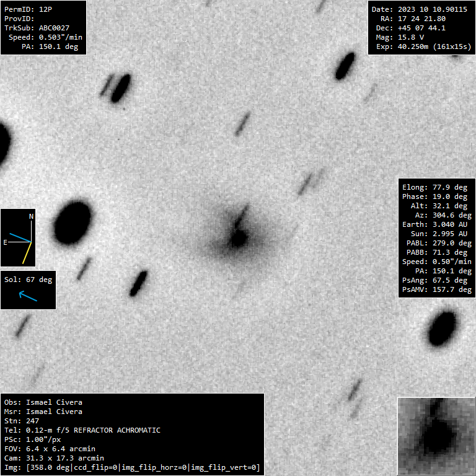Viewport: 476px width, 476px height.
Task: Click the Elong: 77.9 deg line
Action: click(434, 187)
